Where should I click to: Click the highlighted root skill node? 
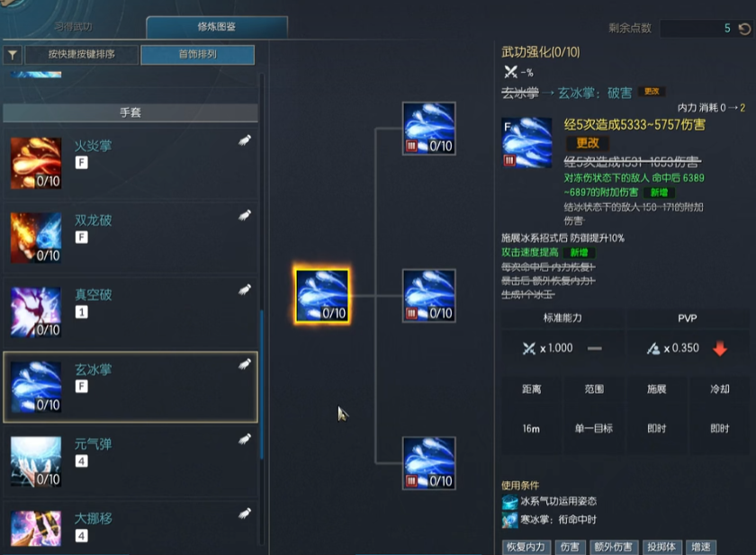point(322,296)
